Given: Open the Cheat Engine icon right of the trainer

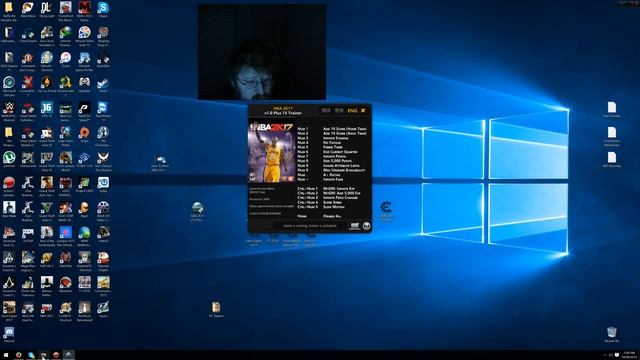Looking at the screenshot, I should [x=386, y=207].
